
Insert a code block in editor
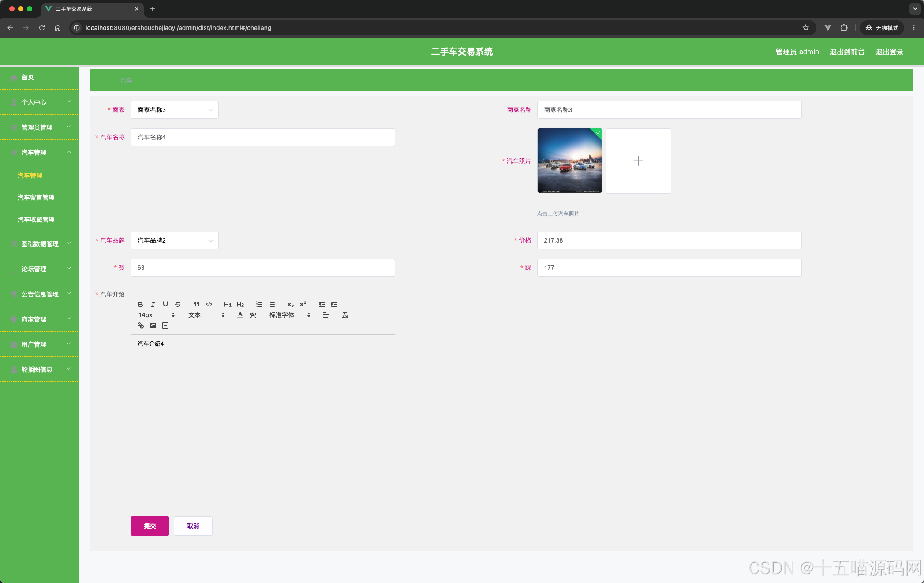[209, 304]
